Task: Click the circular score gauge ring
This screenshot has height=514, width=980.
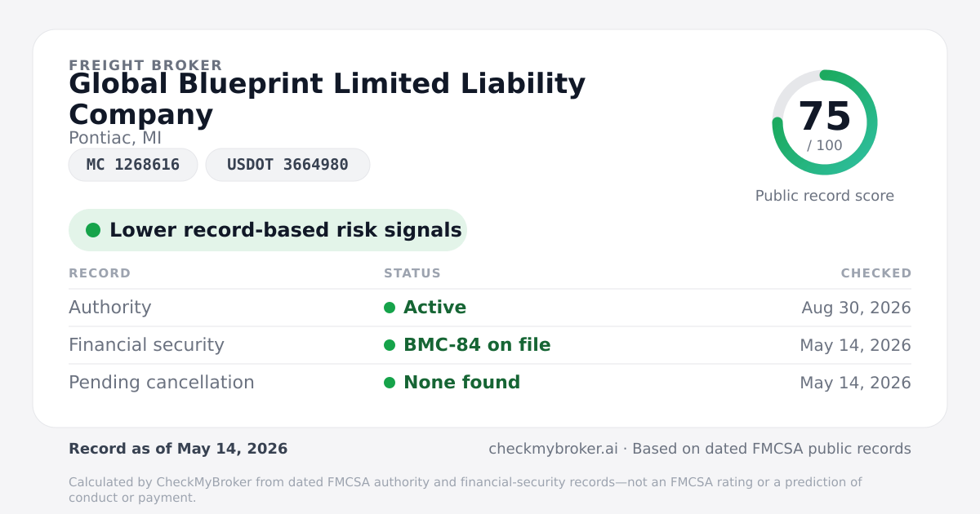Action: [825, 122]
